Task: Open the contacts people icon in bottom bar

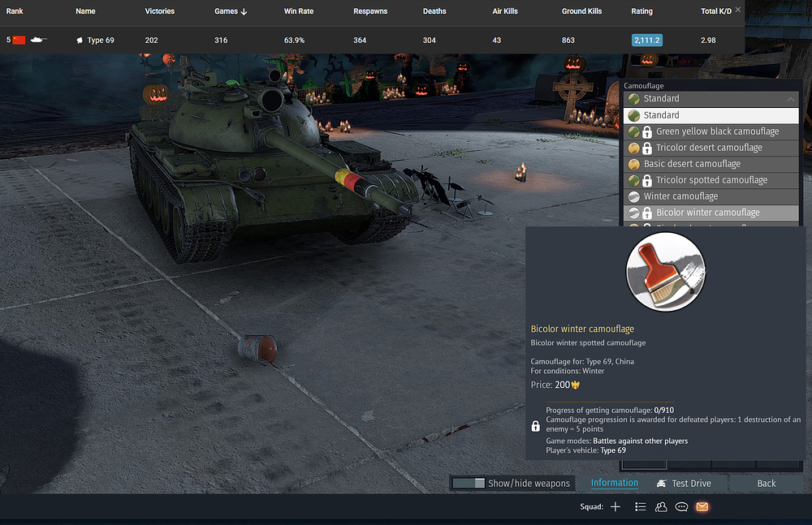Action: tap(661, 507)
